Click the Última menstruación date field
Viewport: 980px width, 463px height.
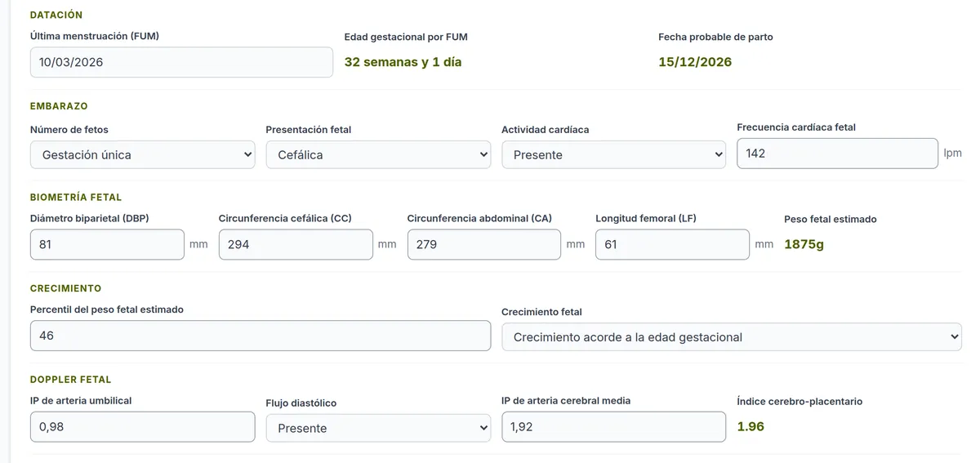181,62
